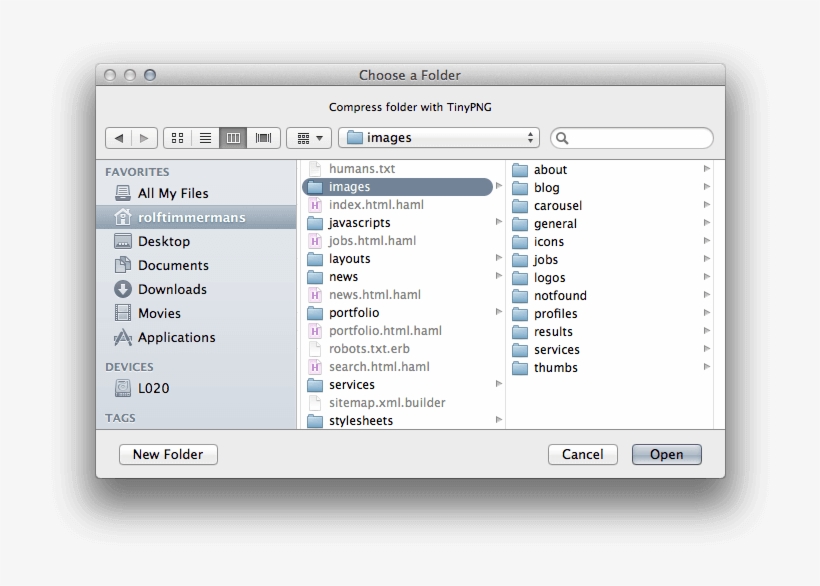Select the layouts folder
The image size is (820, 586).
[x=402, y=258]
